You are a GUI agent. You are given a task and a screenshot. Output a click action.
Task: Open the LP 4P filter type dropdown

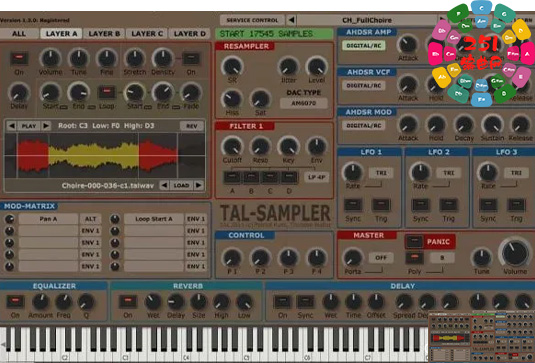click(x=317, y=177)
